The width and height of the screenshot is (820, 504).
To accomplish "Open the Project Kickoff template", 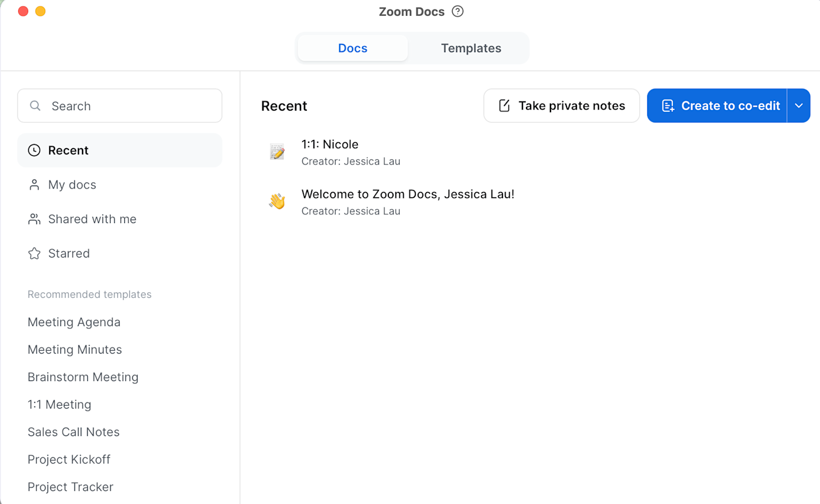I will pos(69,460).
